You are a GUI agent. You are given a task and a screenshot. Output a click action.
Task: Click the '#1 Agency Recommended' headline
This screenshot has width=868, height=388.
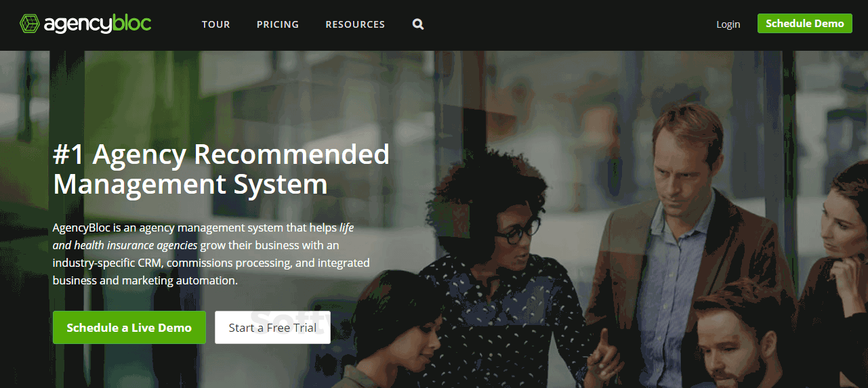(221, 155)
